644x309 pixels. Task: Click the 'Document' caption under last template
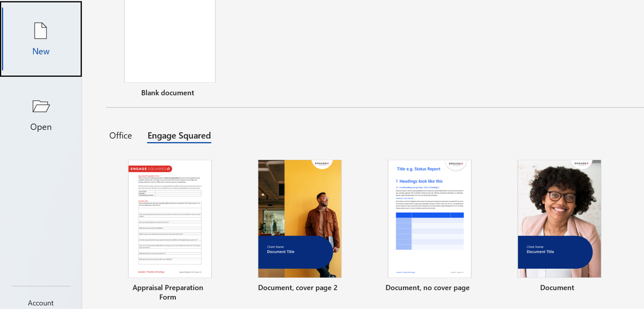tap(557, 288)
